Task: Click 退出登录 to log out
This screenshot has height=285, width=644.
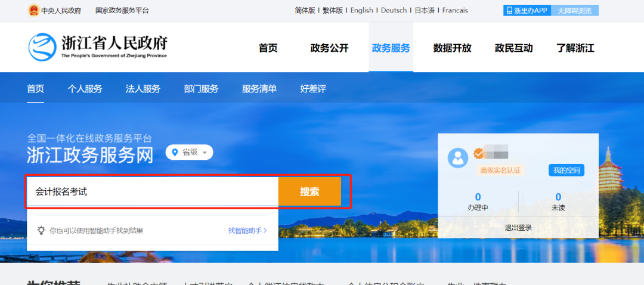Action: pos(518,228)
